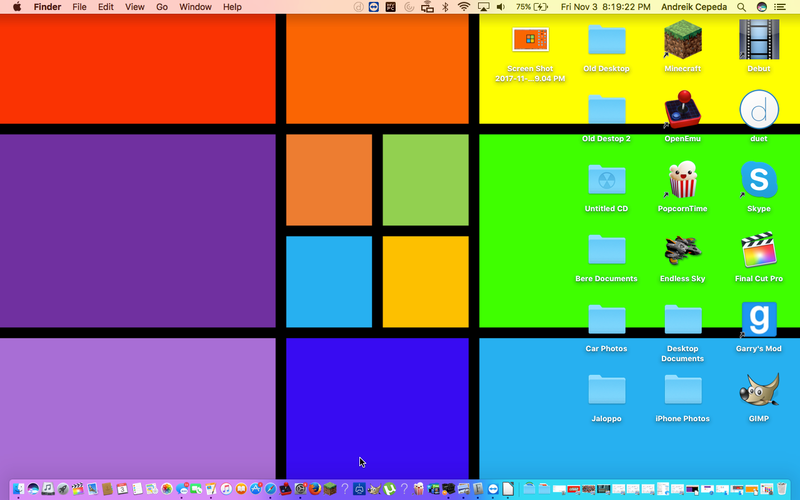Open iBooks in the Dock
This screenshot has height=500, width=800.
pyautogui.click(x=241, y=489)
